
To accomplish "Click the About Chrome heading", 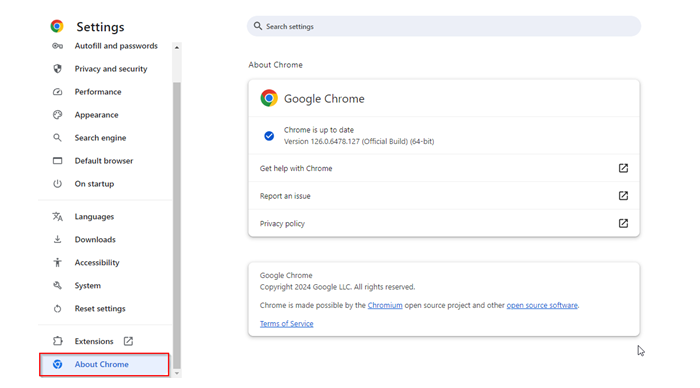I will tap(275, 65).
